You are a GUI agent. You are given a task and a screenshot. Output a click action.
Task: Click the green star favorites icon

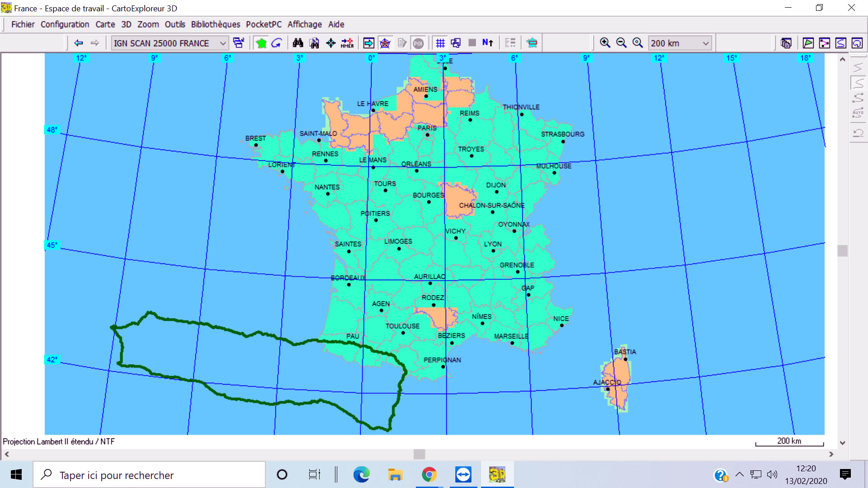(261, 43)
